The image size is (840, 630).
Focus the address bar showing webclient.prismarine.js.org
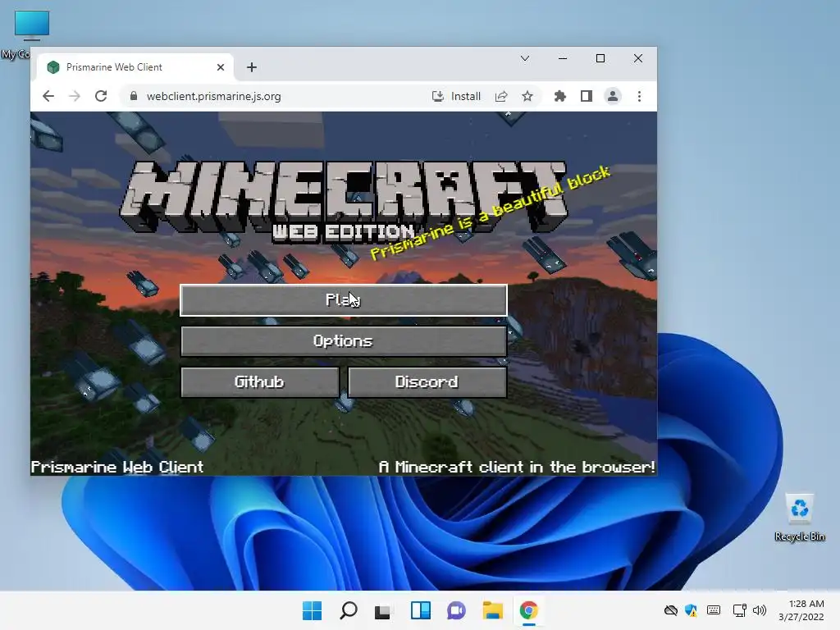(214, 97)
